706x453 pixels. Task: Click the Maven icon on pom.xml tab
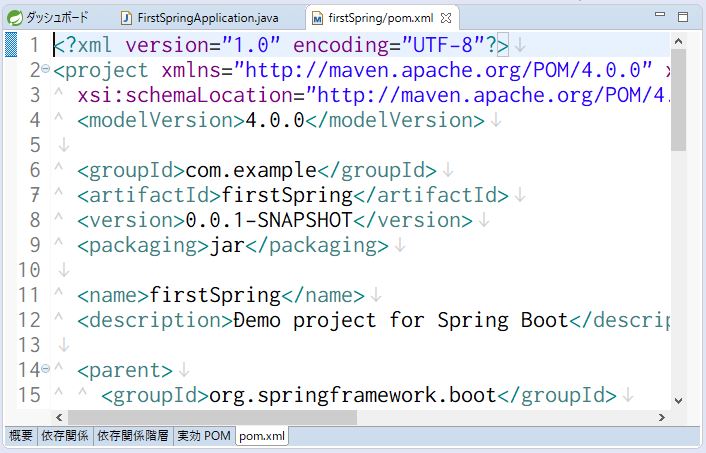317,18
